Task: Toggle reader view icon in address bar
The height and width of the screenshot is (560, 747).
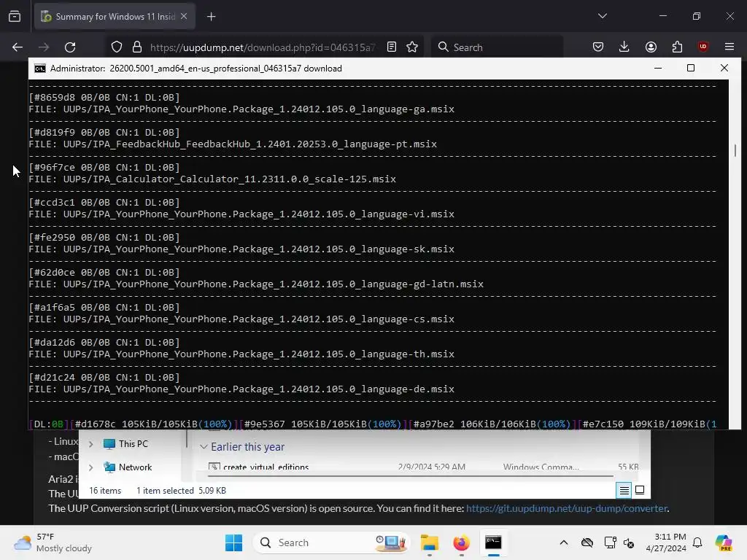Action: (x=392, y=47)
